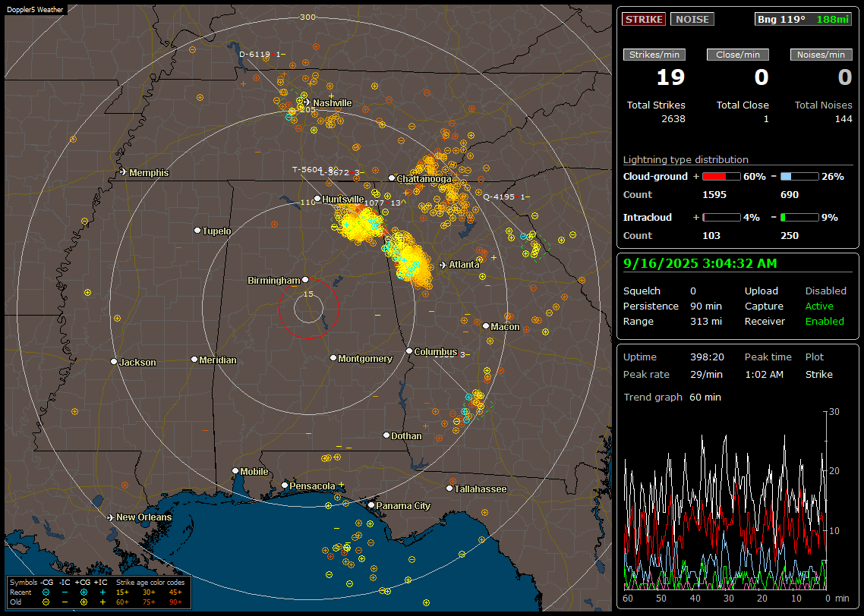
Task: Click the Columbus city marker
Action: click(x=409, y=350)
